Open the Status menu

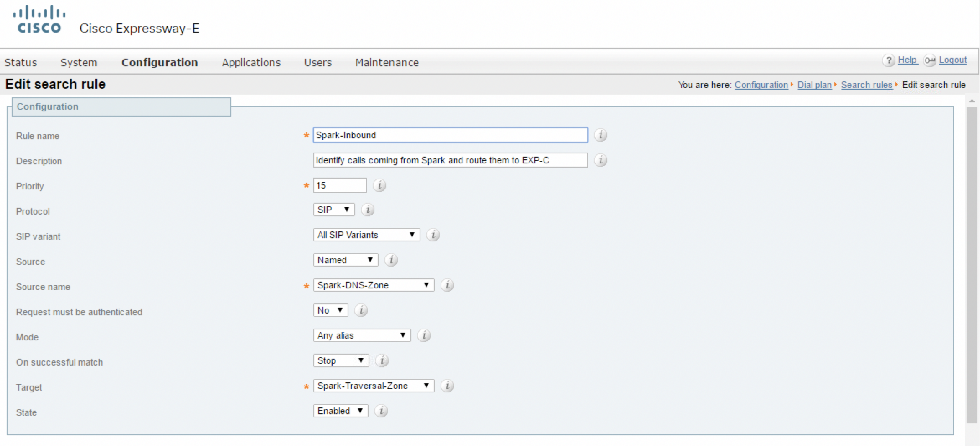point(21,62)
